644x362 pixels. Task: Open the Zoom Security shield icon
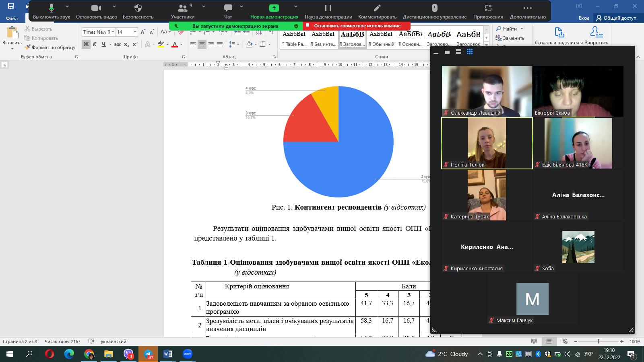pyautogui.click(x=138, y=8)
